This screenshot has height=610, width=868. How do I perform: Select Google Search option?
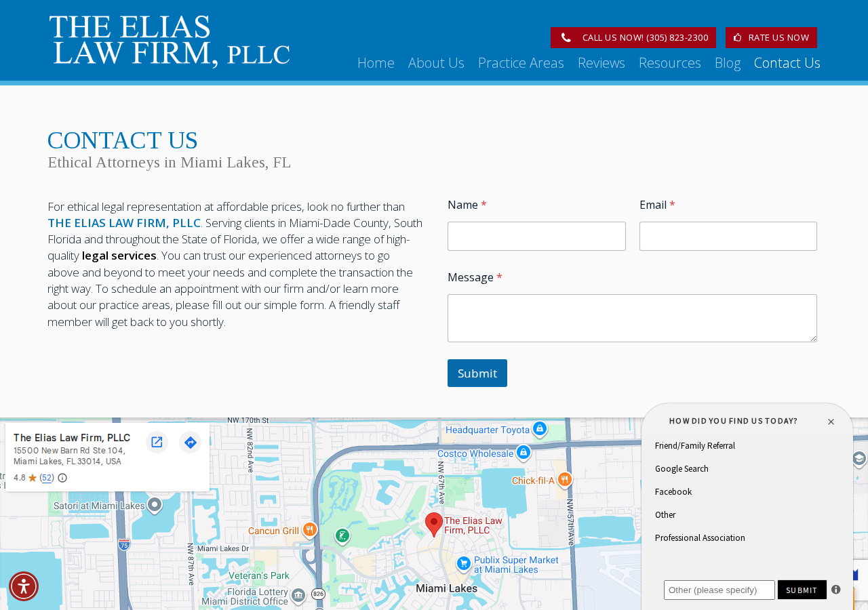(x=682, y=469)
